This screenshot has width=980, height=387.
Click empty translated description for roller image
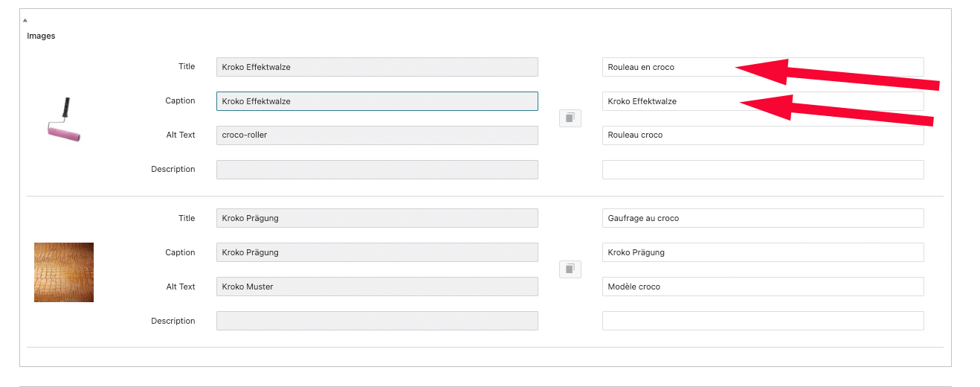pyautogui.click(x=762, y=170)
